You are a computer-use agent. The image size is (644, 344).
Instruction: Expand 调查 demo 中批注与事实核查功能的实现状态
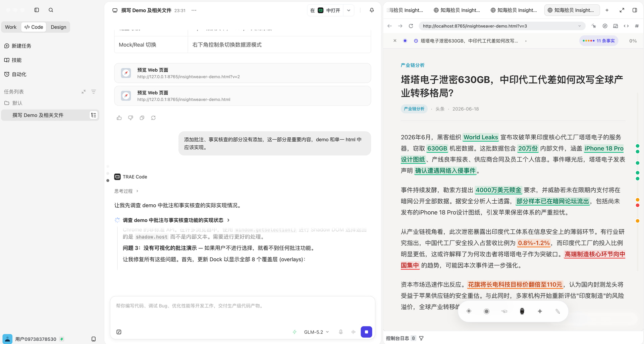click(176, 220)
